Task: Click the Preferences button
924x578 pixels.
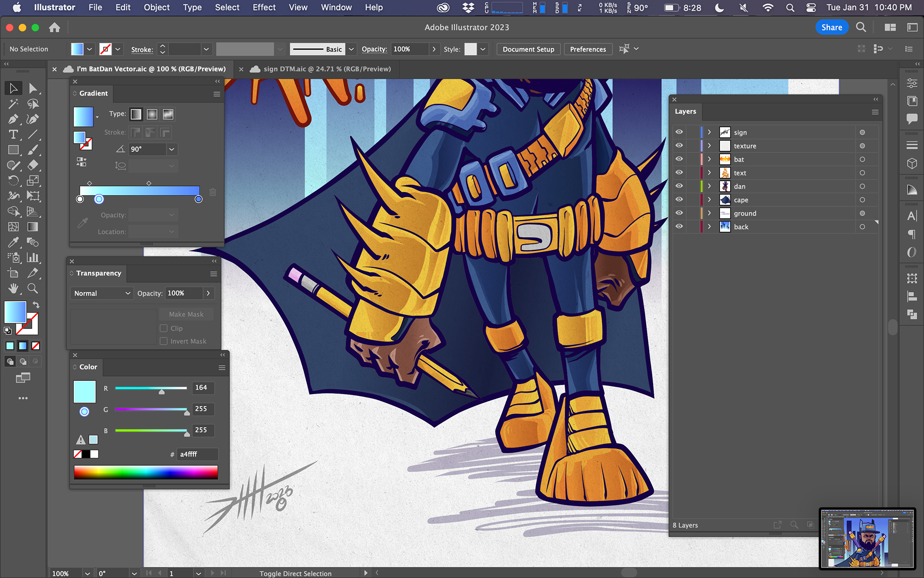Action: [588, 49]
